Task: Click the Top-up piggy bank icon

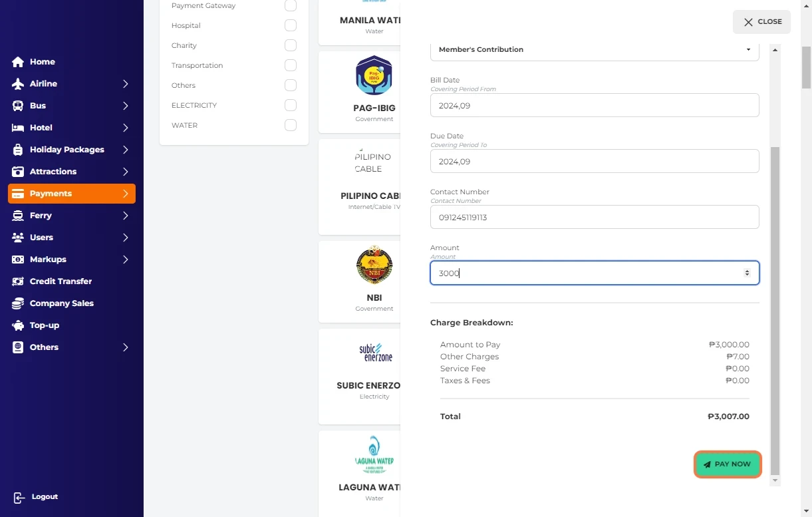Action: pos(18,325)
